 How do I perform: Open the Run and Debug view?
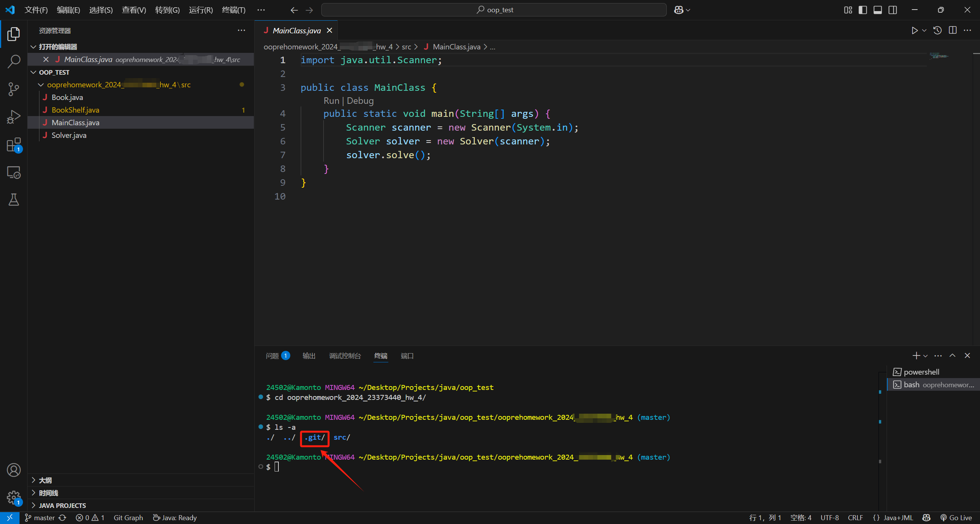pos(14,117)
